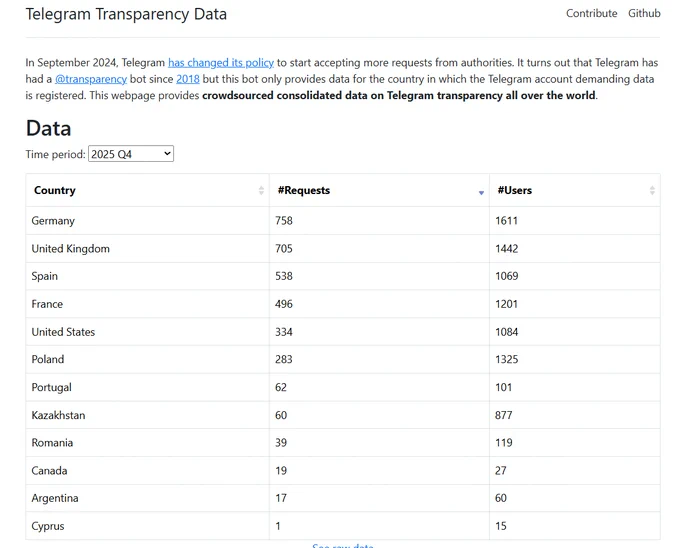Click the 334 requests value

[284, 332]
